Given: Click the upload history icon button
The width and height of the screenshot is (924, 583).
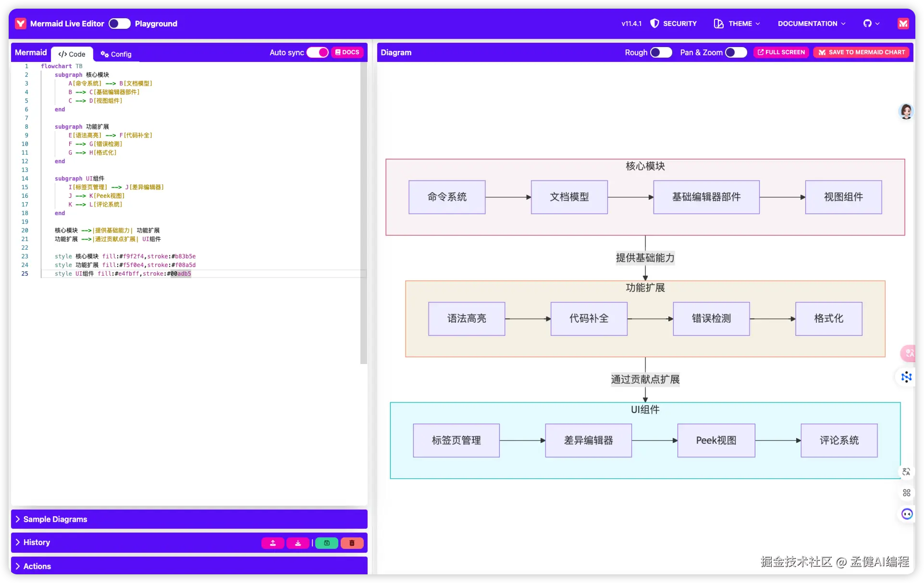Looking at the screenshot, I should 273,543.
